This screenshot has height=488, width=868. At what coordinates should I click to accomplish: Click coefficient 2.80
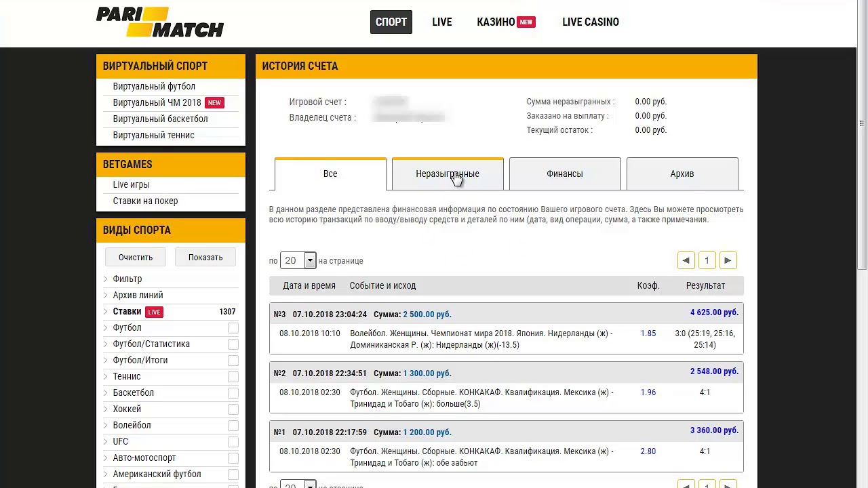pos(648,451)
